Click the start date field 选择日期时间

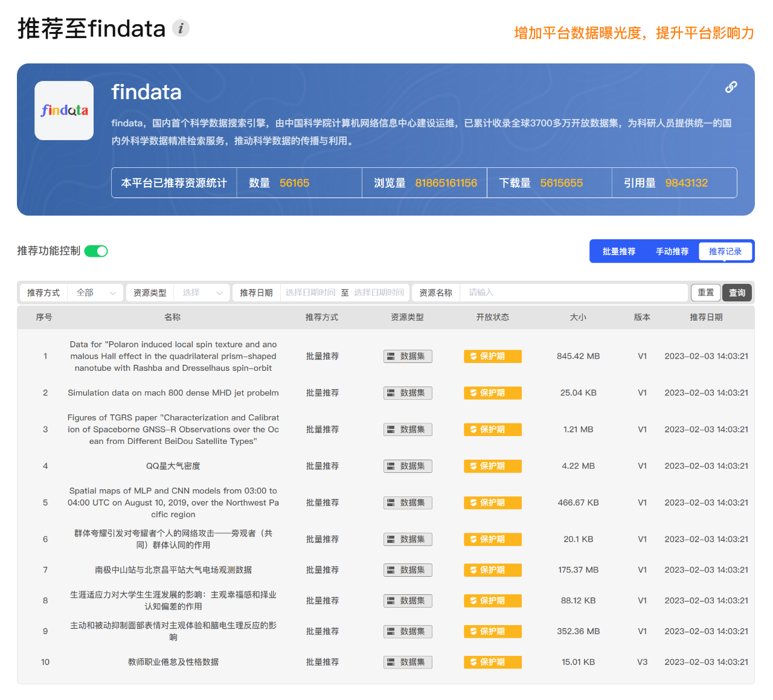pyautogui.click(x=310, y=293)
